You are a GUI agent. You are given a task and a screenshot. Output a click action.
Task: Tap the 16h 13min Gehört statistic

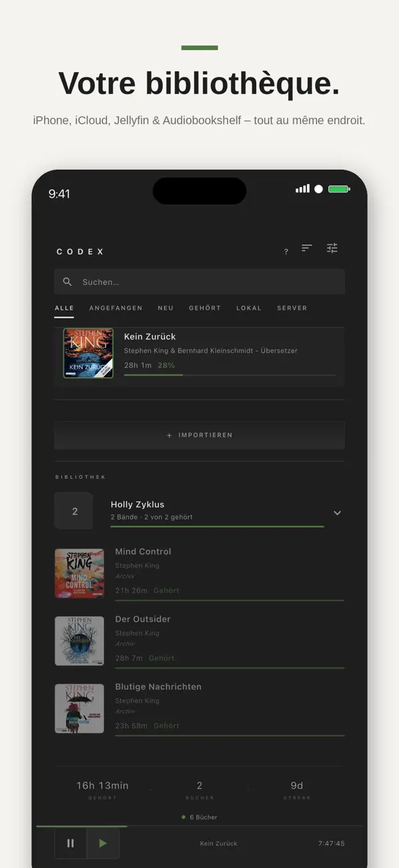pos(102,790)
